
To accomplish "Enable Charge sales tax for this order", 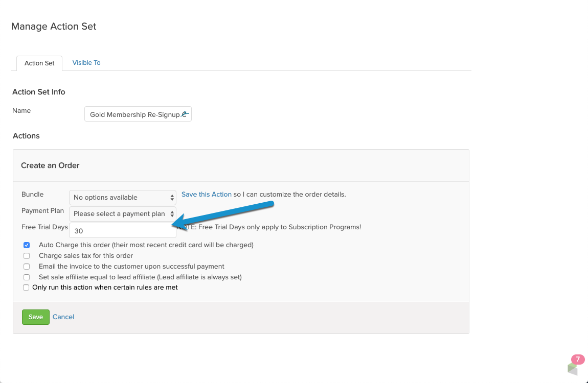I will point(27,256).
